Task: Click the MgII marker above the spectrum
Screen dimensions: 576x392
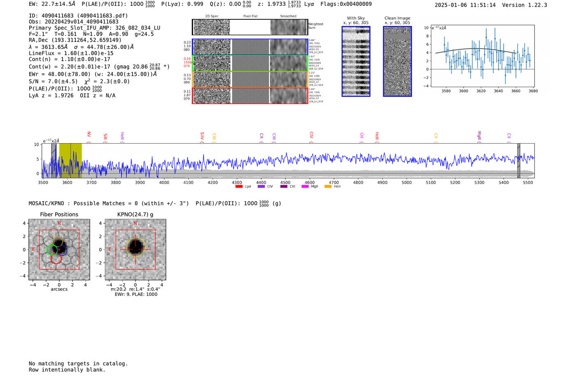Action: pos(479,135)
